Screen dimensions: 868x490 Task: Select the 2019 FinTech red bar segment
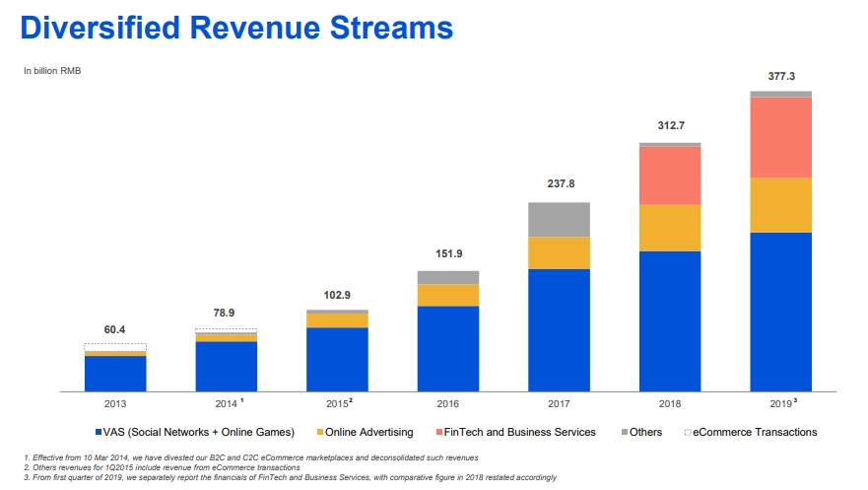[780, 137]
